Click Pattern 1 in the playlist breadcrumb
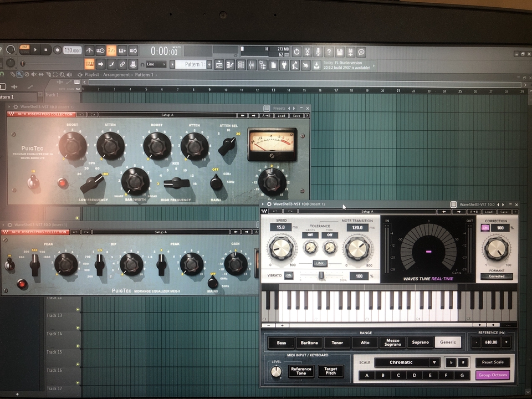Image resolution: width=532 pixels, height=399 pixels. pos(144,75)
